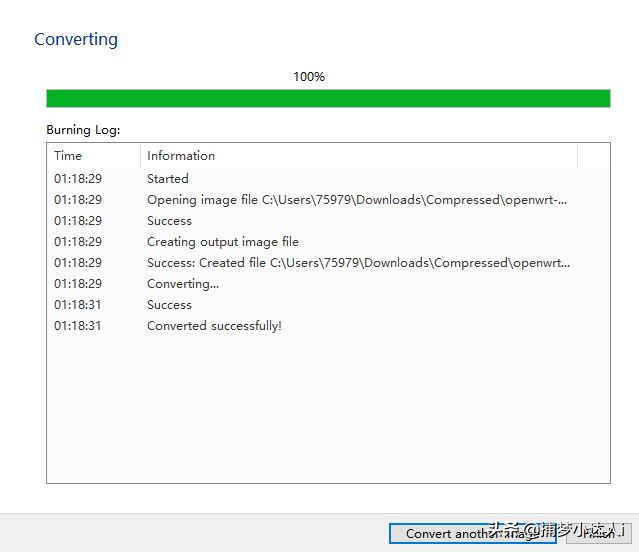Click the Time column header

tap(94, 156)
